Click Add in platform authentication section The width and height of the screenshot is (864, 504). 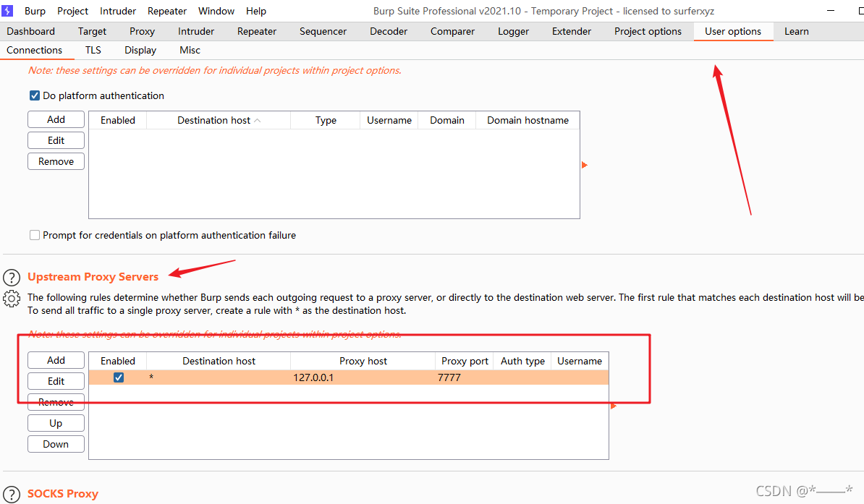[x=56, y=119]
